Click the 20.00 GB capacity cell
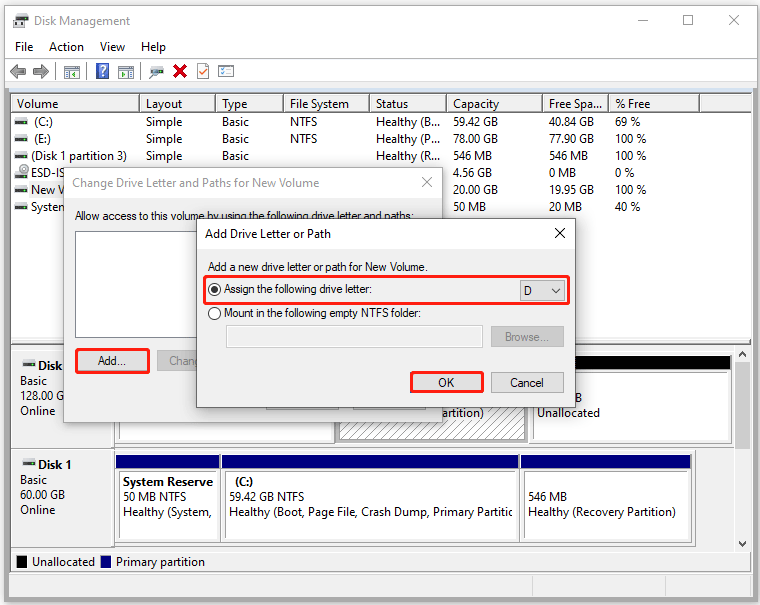This screenshot has height=605, width=760. (x=475, y=190)
